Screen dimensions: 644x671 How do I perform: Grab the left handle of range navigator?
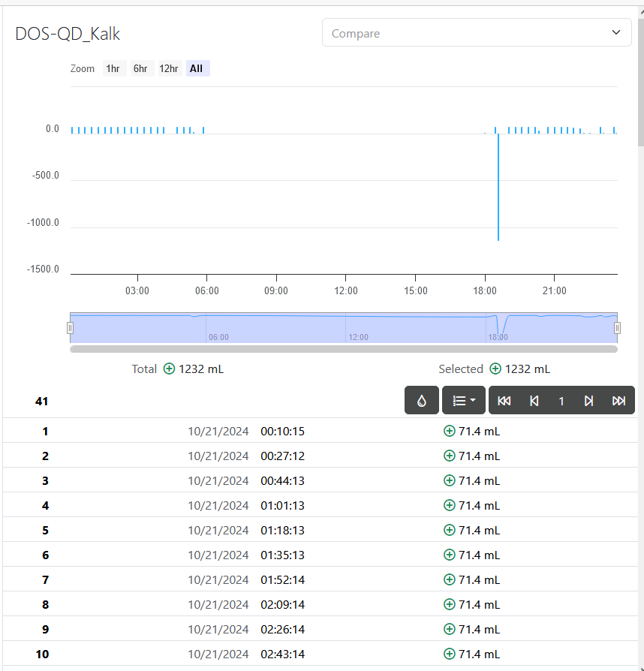coord(70,328)
